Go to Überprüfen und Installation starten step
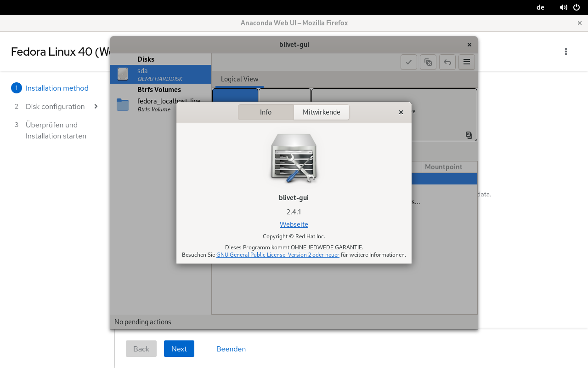 56,131
